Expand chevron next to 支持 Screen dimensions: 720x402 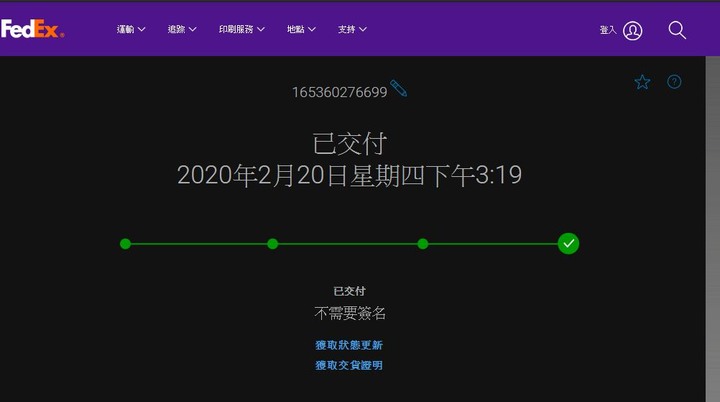363,29
